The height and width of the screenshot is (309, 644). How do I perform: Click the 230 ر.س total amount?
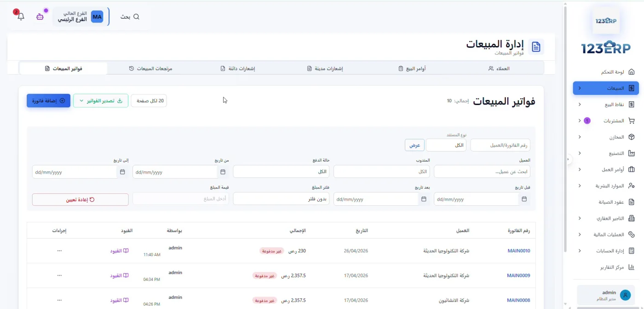tap(297, 251)
